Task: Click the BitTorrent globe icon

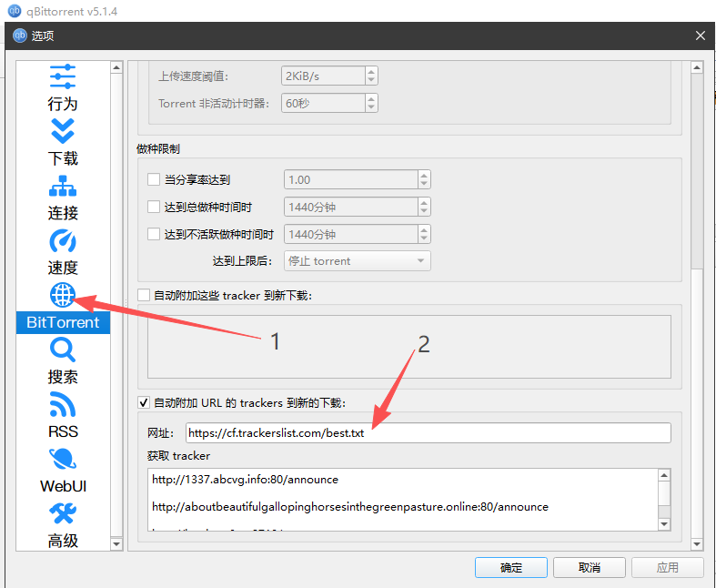Action: 63,295
